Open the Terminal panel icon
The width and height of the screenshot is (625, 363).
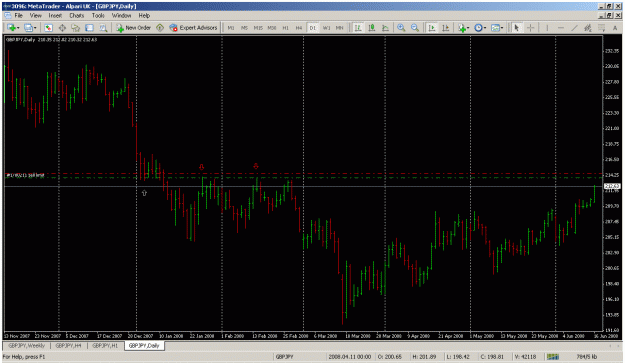89,27
